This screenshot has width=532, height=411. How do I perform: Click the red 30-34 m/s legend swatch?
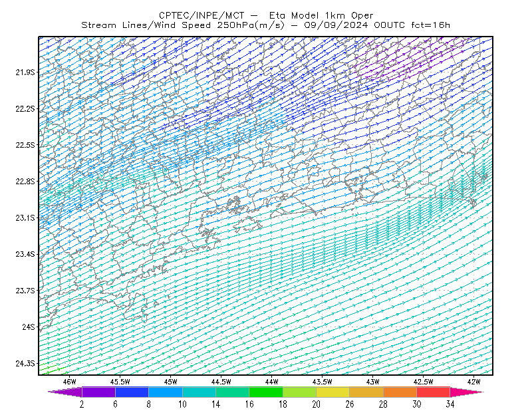pos(434,392)
